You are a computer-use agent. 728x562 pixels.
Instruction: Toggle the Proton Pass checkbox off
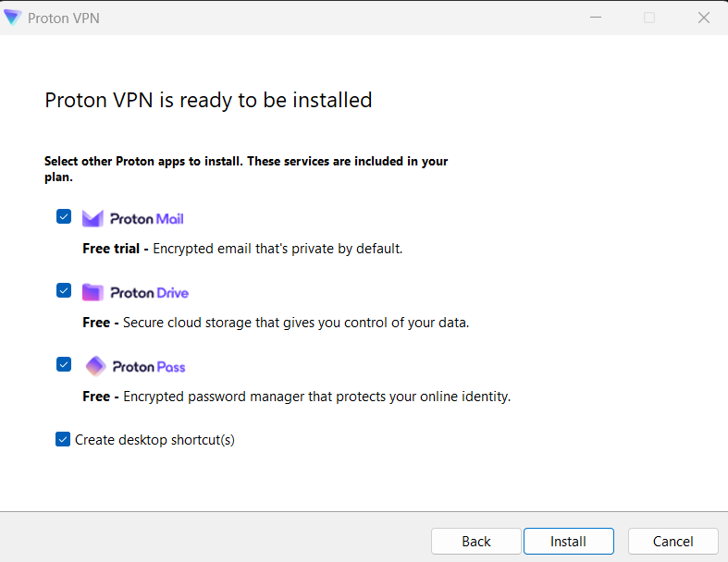64,364
